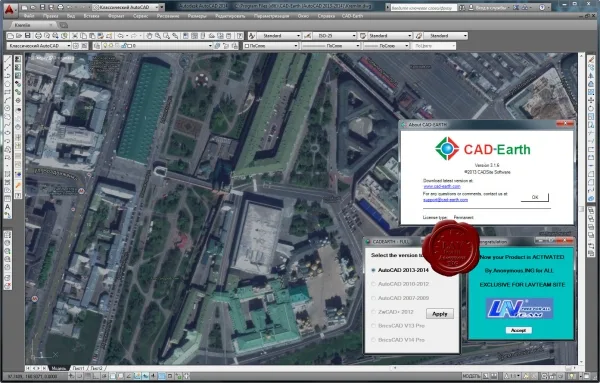Viewport: 600px width, 383px height.
Task: Select the AutoCAD 2007-2009 radio button
Action: click(373, 298)
